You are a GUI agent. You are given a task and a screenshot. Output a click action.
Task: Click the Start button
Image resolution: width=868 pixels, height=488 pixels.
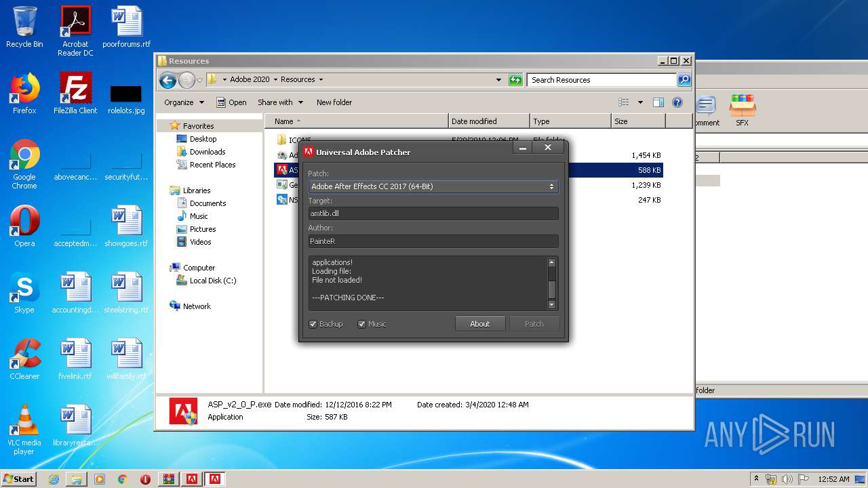click(x=18, y=479)
